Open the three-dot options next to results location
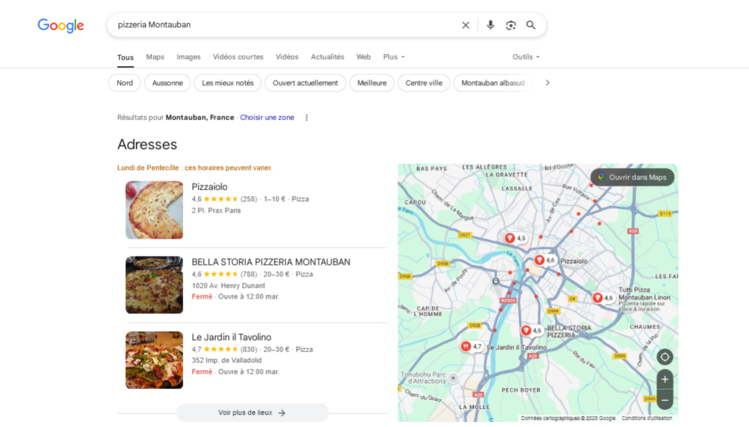 307,118
